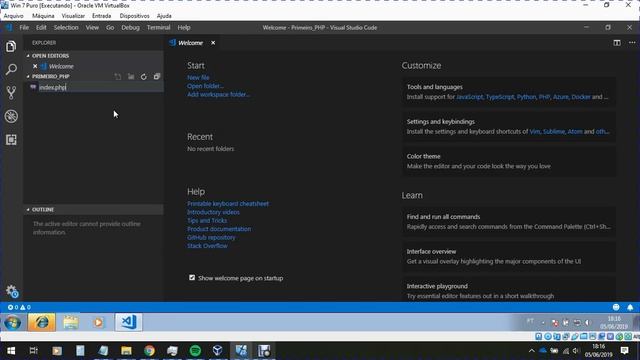The height and width of the screenshot is (360, 640).
Task: Open VirtualBox Máquina menu
Action: (43, 16)
